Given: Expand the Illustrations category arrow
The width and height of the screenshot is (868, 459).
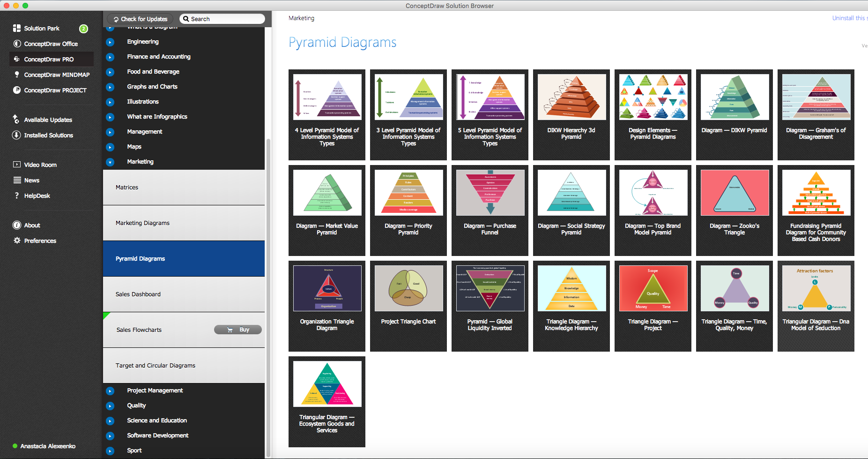Looking at the screenshot, I should (x=110, y=102).
